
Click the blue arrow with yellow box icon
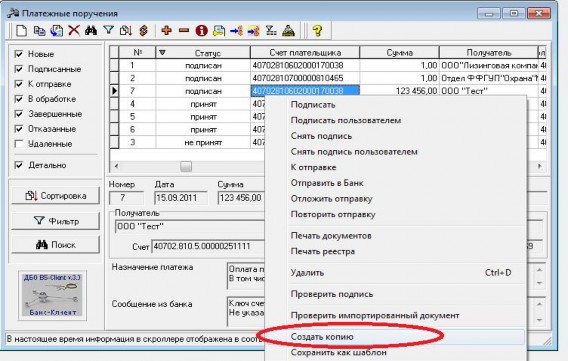(x=254, y=31)
